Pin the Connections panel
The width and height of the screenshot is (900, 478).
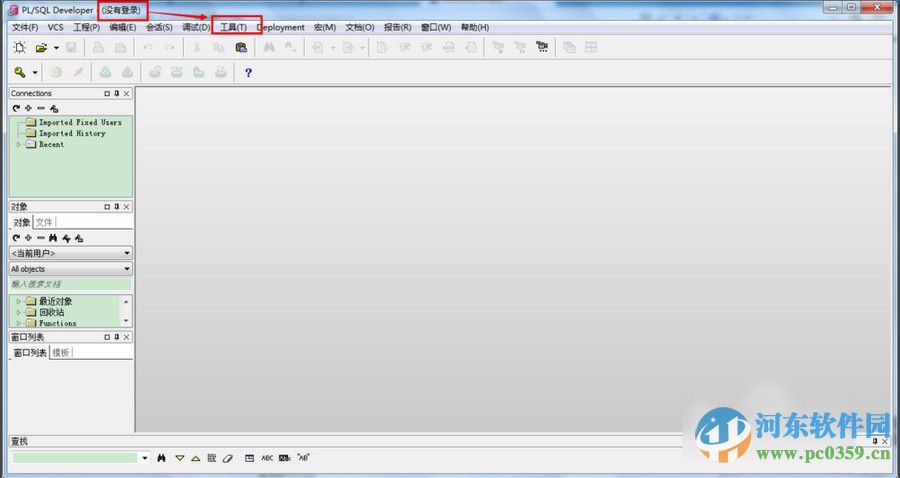tap(117, 94)
